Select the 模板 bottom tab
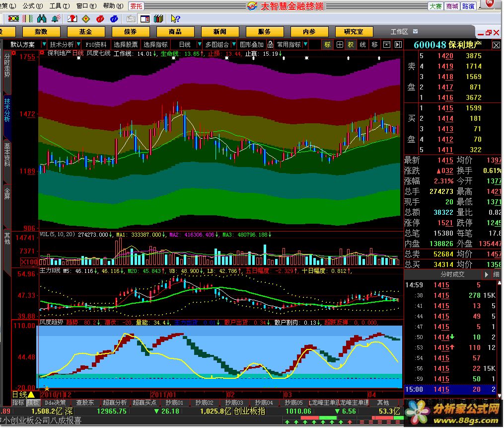504x428 pixels. (33, 403)
